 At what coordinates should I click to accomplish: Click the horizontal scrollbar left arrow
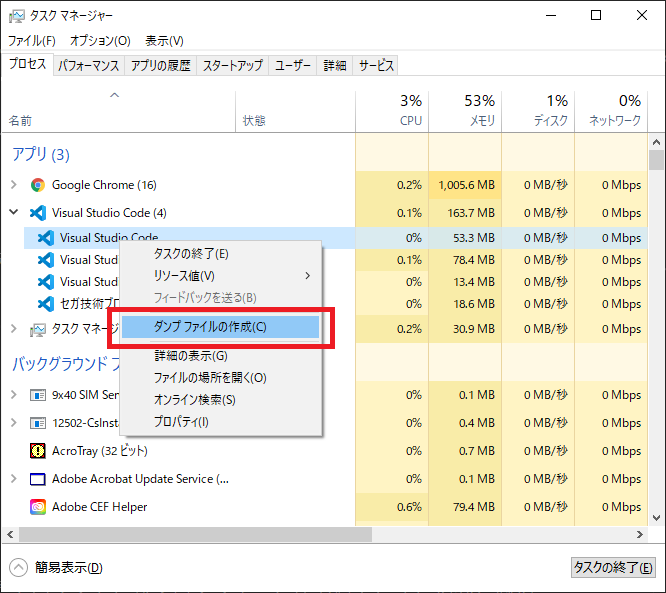(x=11, y=535)
